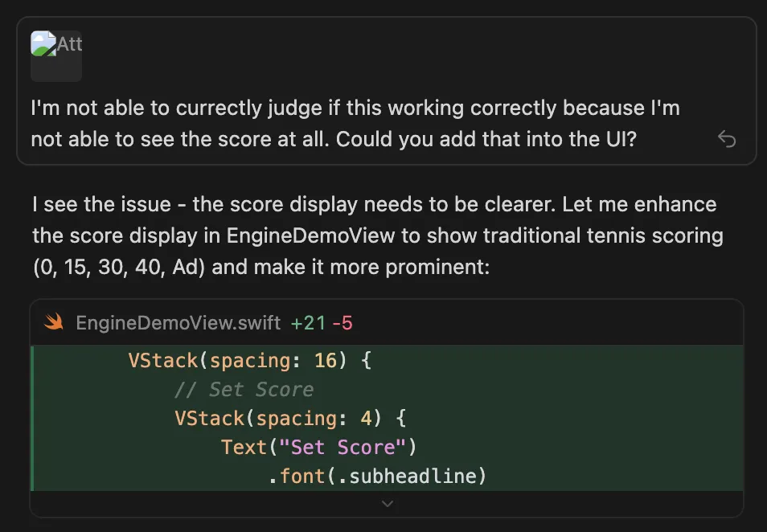Click the Text("Set Score") code line
The width and height of the screenshot is (767, 532).
pyautogui.click(x=318, y=447)
